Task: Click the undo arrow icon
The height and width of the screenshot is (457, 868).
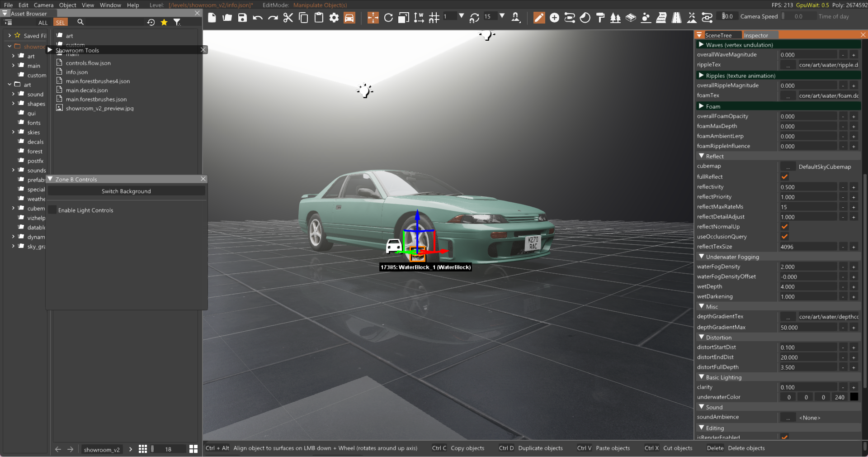Action: (x=258, y=18)
